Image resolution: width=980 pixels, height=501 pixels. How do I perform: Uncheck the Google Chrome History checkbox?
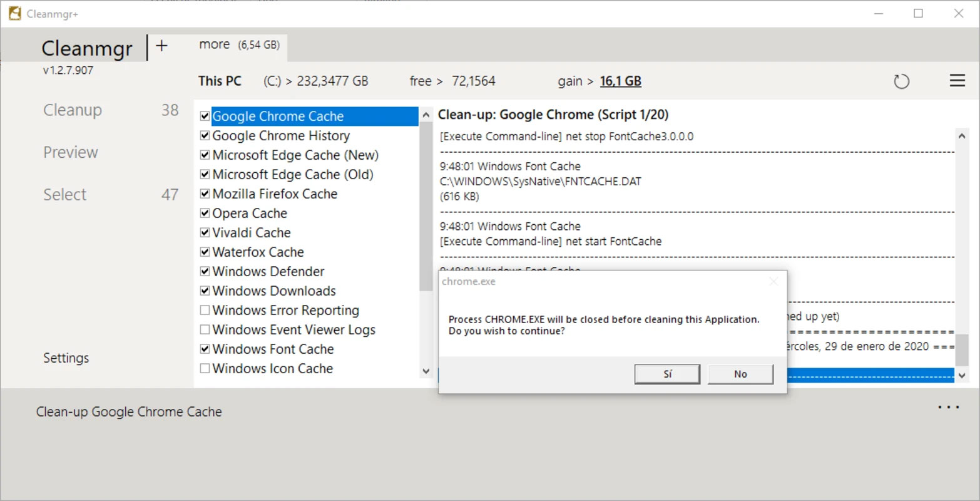tap(205, 136)
